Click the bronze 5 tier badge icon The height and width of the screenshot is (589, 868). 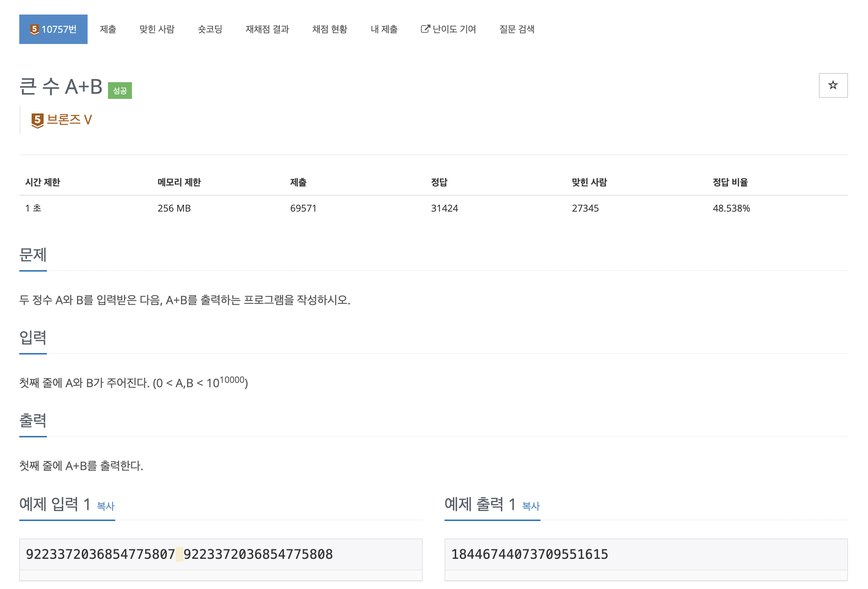[37, 120]
